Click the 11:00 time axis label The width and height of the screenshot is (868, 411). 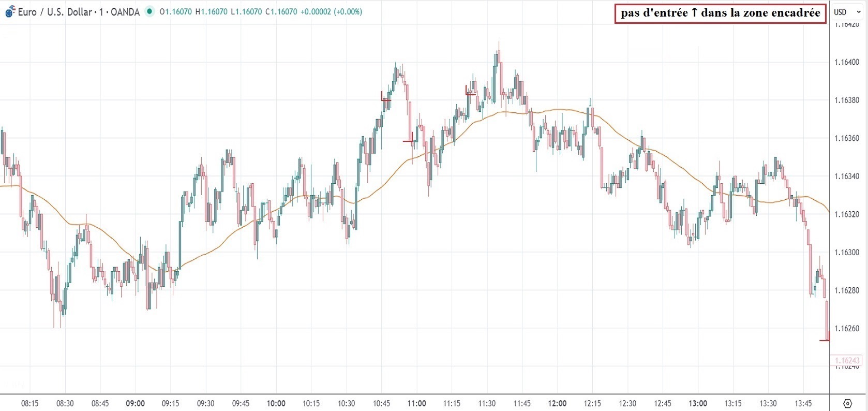point(417,403)
